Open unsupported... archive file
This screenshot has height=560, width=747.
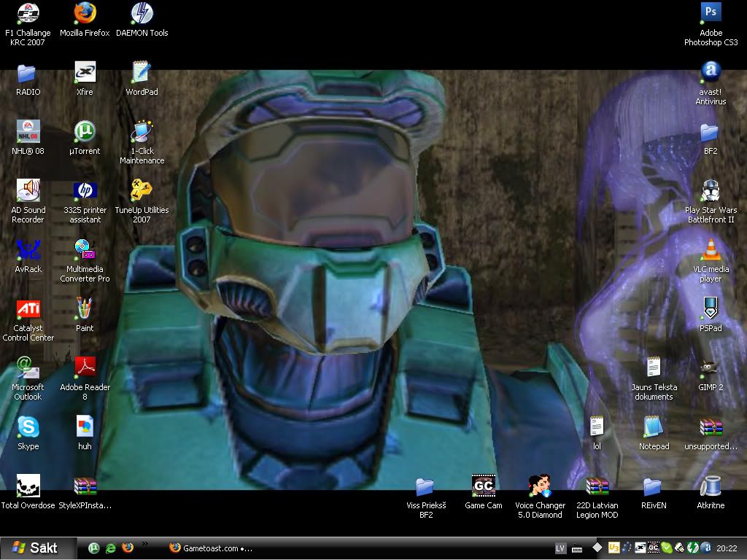pos(711,433)
